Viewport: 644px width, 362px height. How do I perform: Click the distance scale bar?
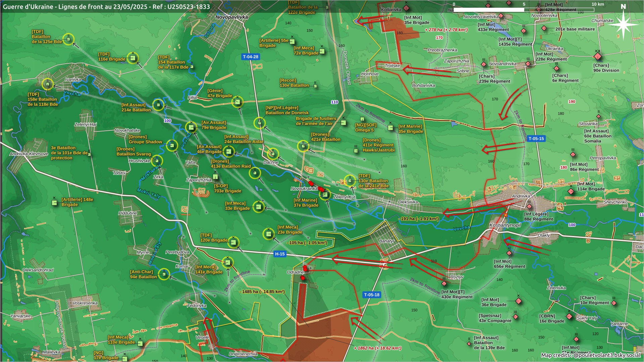tap(524, 10)
